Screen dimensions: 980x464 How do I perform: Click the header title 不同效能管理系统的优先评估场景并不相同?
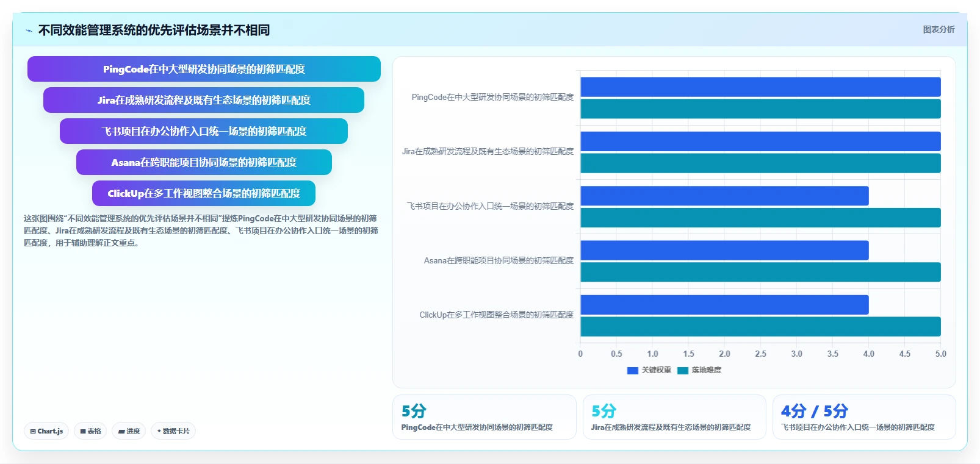(154, 30)
